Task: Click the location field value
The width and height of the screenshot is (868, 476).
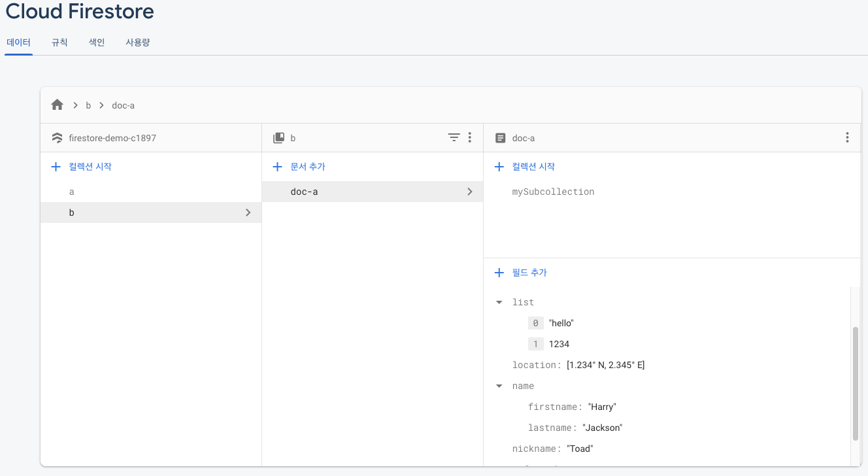Action: point(606,365)
